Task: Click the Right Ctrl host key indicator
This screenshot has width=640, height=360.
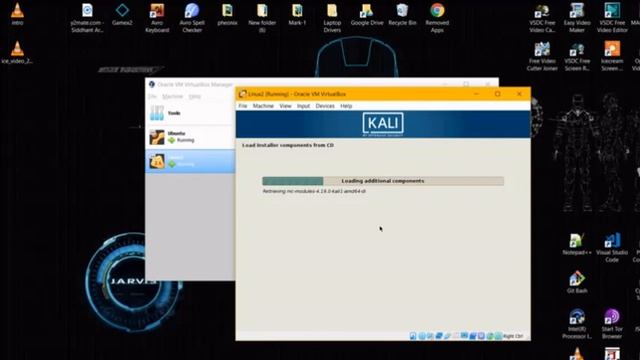Action: point(513,336)
